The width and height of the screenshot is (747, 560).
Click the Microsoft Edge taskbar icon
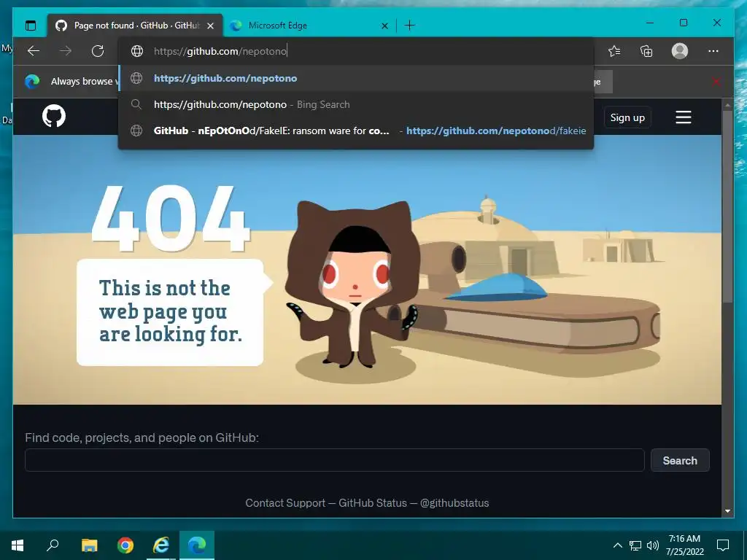[x=197, y=545]
